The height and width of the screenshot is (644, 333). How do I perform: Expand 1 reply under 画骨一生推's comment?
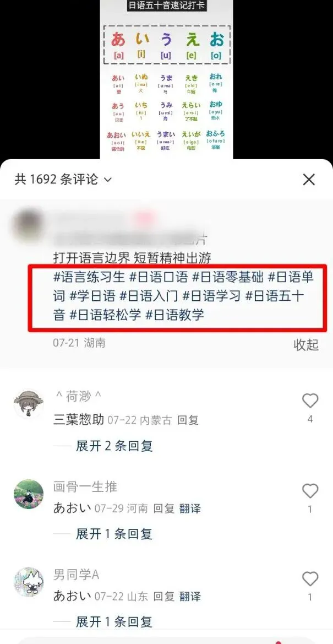point(114,534)
